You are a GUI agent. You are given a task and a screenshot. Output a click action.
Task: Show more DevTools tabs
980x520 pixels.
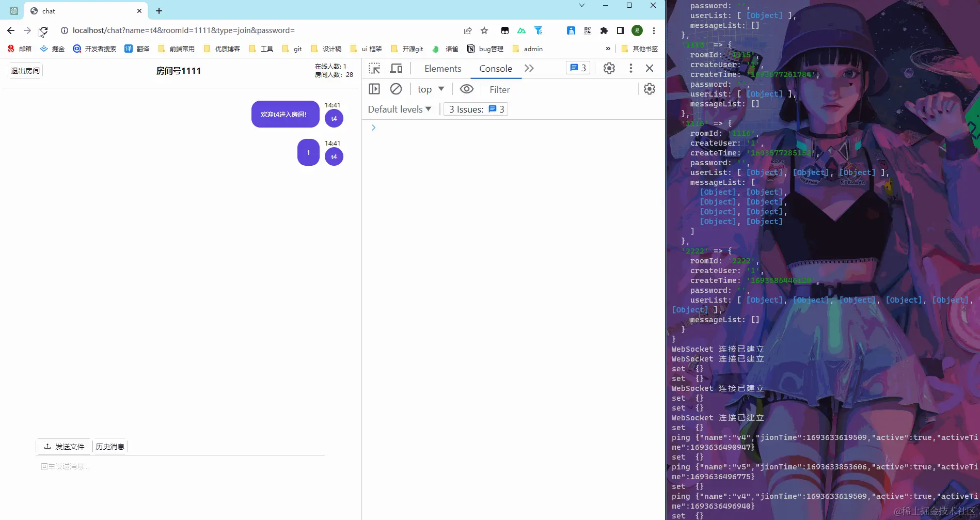(x=529, y=68)
